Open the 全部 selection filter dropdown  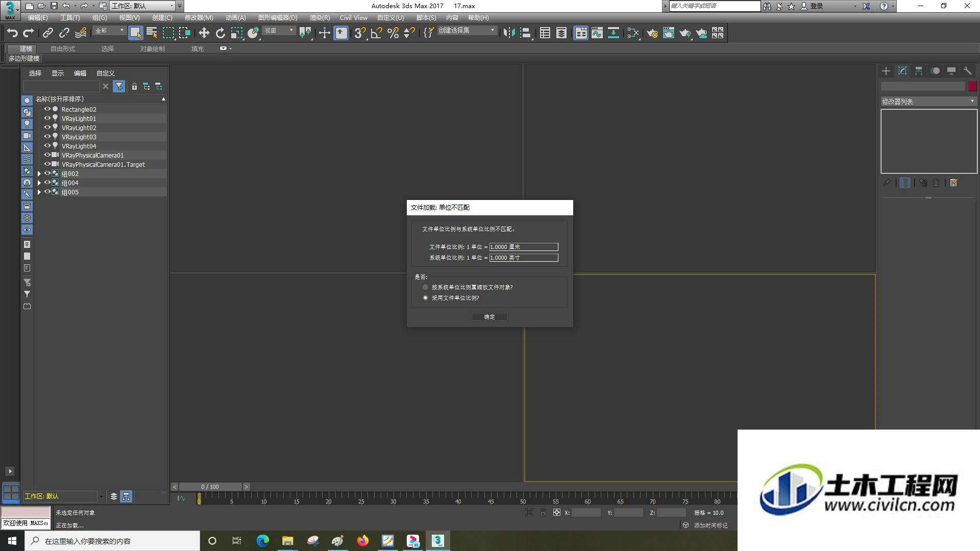pos(109,31)
